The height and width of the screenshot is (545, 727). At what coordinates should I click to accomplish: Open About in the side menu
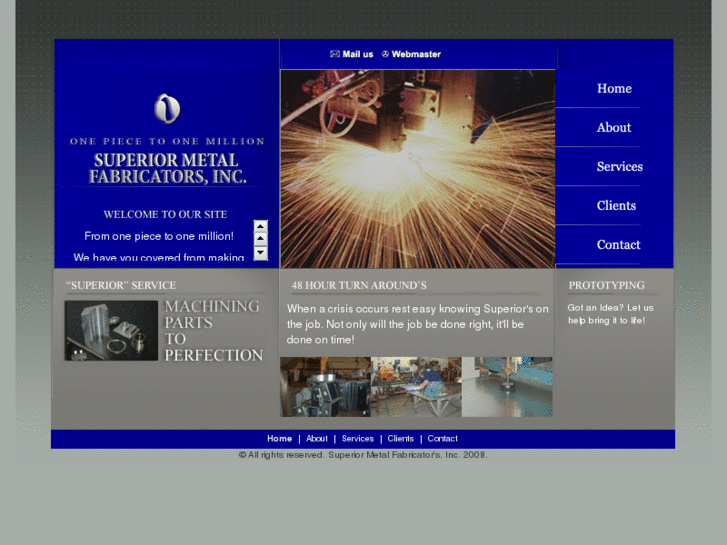(x=614, y=127)
